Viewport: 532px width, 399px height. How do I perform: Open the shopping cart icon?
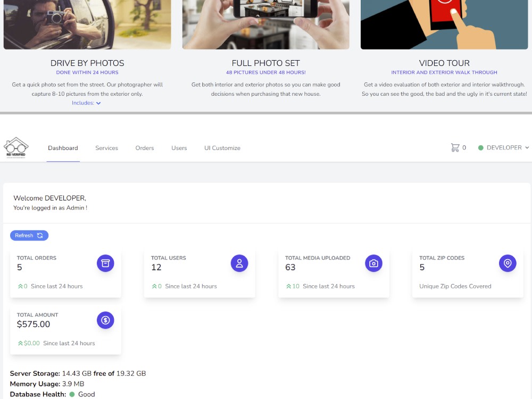455,147
